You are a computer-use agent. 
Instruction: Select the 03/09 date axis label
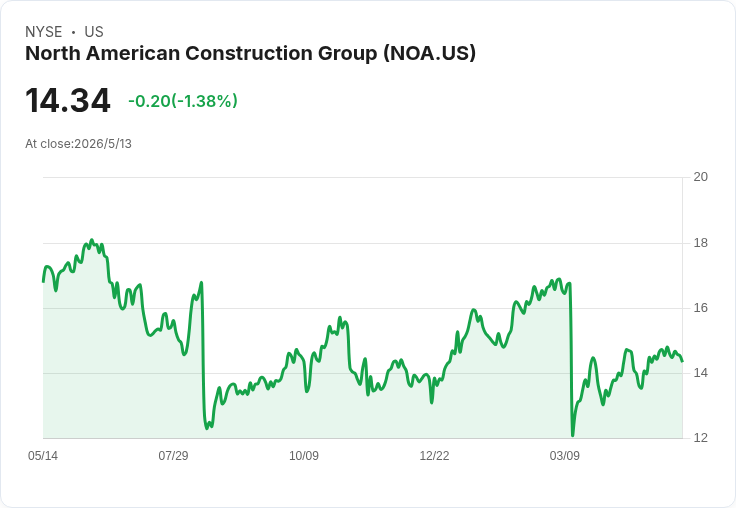565,455
